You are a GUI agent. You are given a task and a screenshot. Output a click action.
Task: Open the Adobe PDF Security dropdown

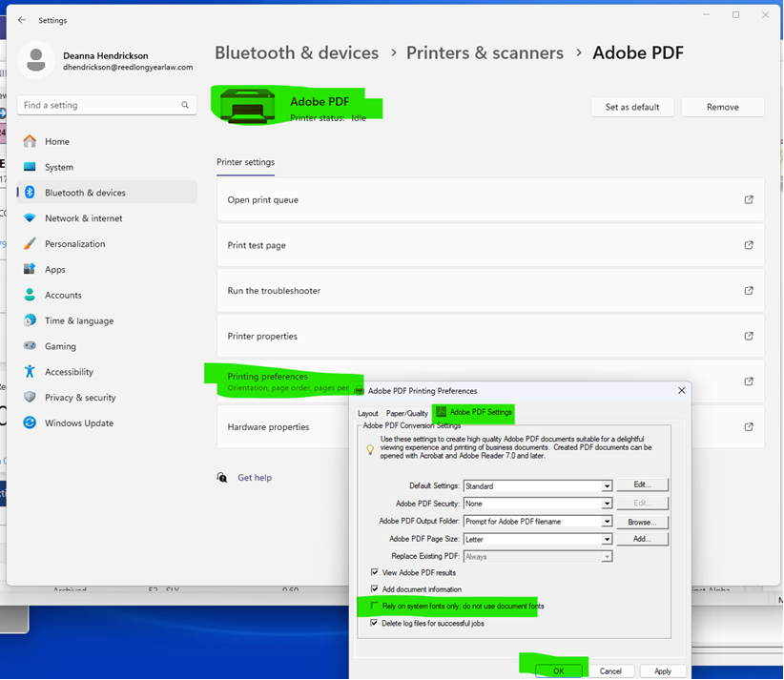[606, 503]
